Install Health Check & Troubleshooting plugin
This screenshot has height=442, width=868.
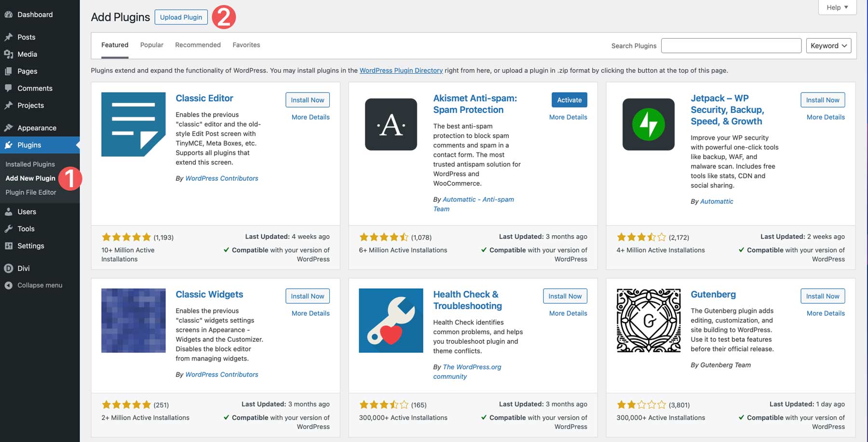pos(565,296)
